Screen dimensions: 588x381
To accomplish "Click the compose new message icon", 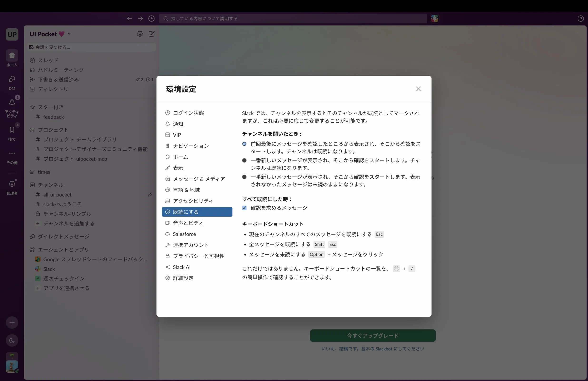I will coord(152,34).
